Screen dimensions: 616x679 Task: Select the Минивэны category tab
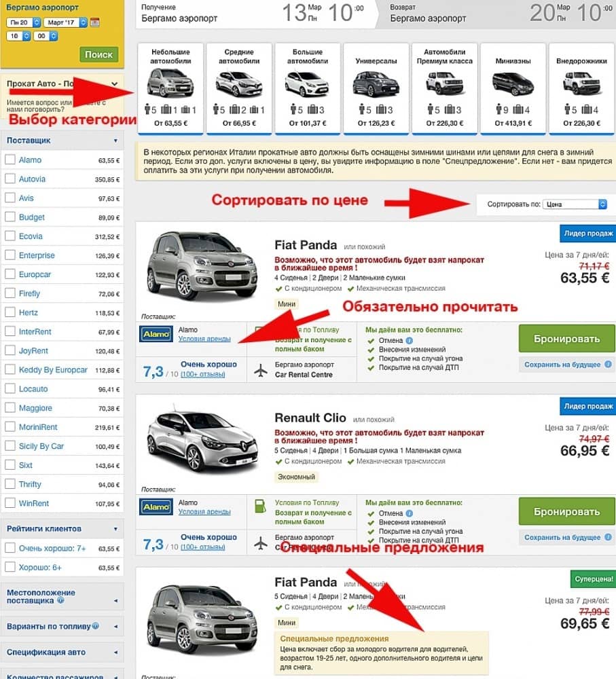tap(513, 88)
